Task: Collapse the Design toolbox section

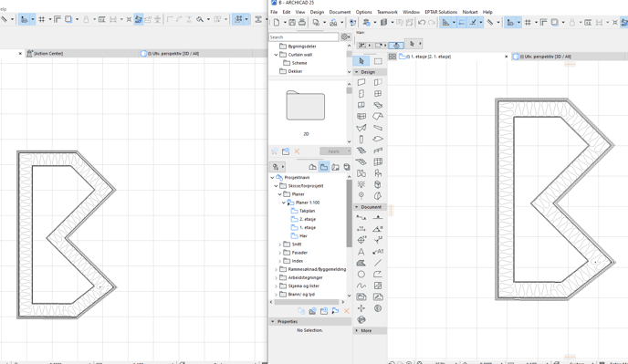Action: [357, 72]
